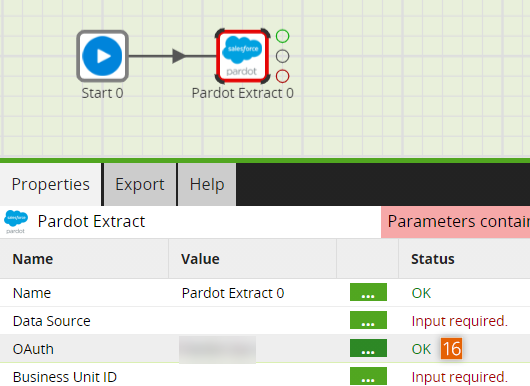Open the Data Source editor ellipsis button
Image resolution: width=530 pixels, height=386 pixels.
[x=368, y=320]
